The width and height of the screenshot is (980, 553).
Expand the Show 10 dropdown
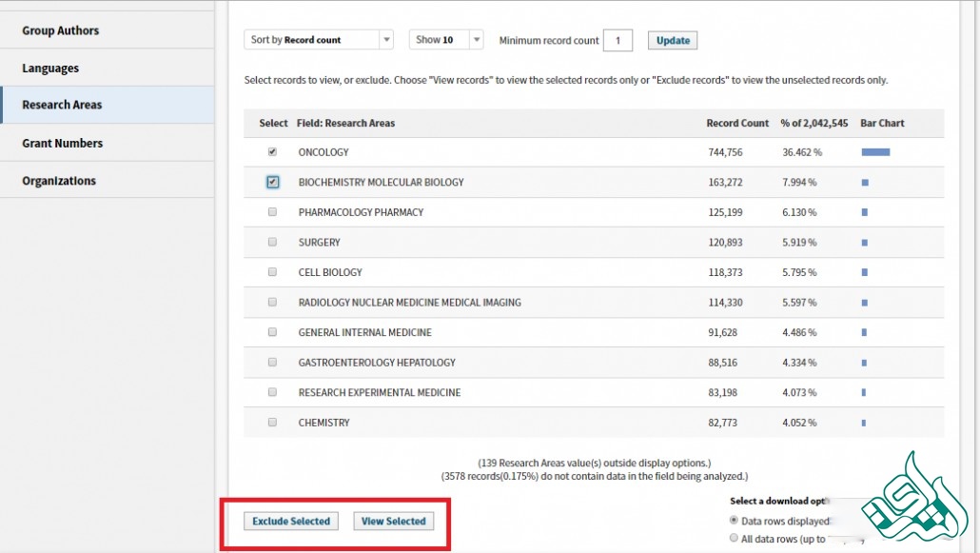pos(446,40)
